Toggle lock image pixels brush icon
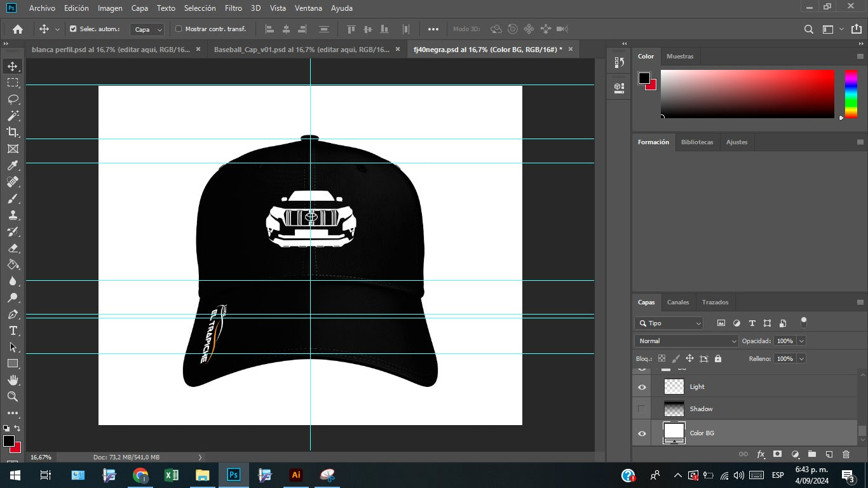This screenshot has width=868, height=488. (675, 358)
